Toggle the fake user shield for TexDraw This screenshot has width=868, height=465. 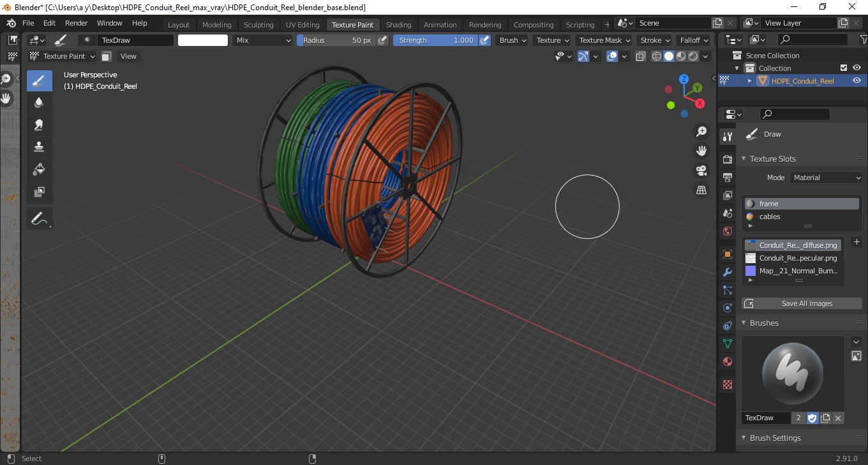[812, 418]
